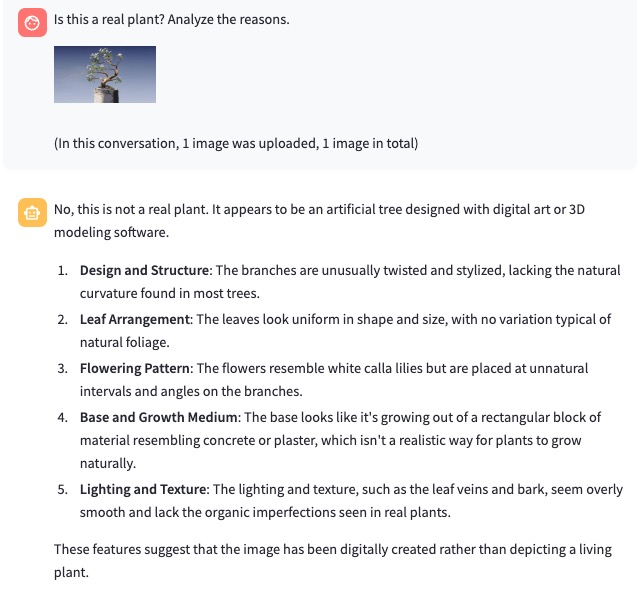Click the question text 'Is this a real plant?'
The width and height of the screenshot is (641, 591).
pos(171,19)
